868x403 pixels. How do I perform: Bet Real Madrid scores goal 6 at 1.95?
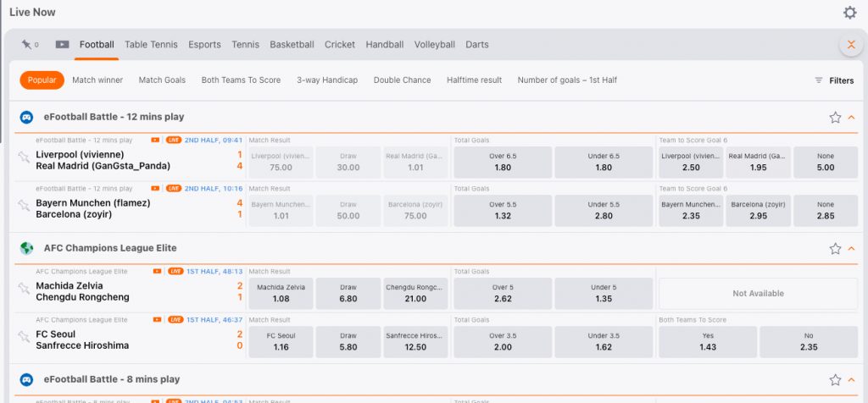click(758, 162)
